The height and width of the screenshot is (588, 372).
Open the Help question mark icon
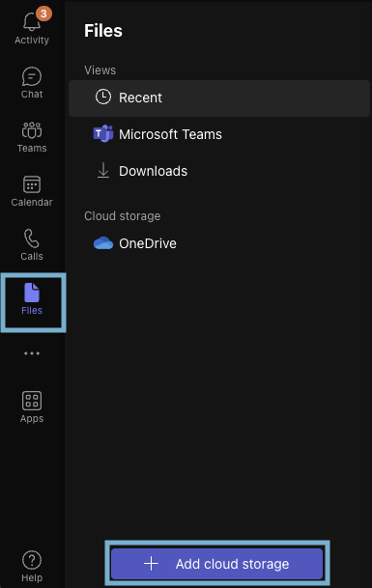(x=32, y=560)
